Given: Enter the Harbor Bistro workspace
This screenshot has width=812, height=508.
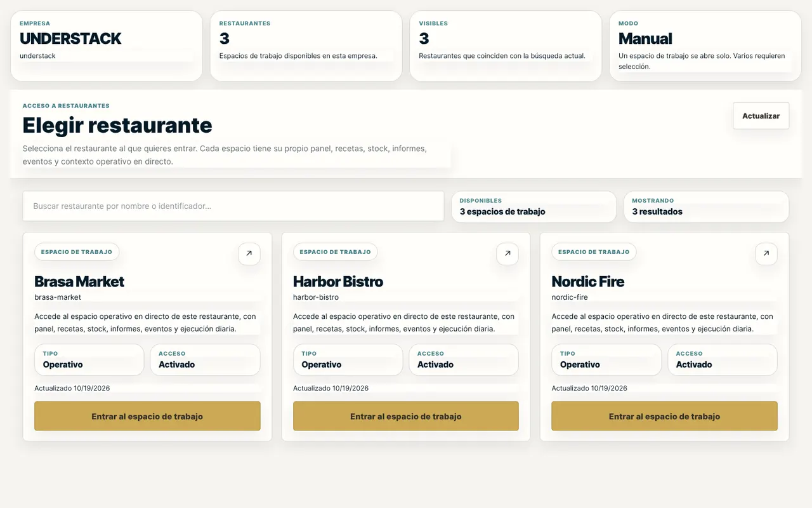Looking at the screenshot, I should pos(406,416).
